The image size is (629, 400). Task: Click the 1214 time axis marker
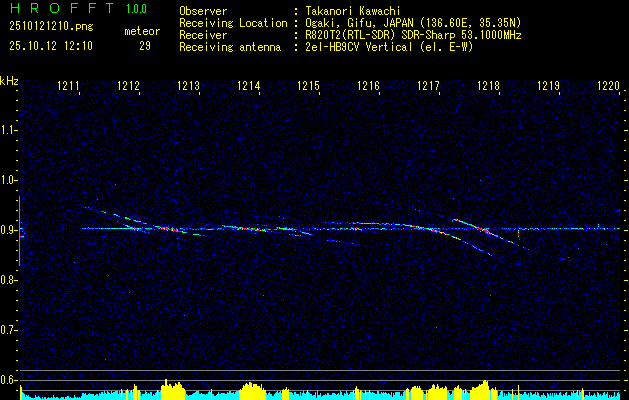(248, 85)
